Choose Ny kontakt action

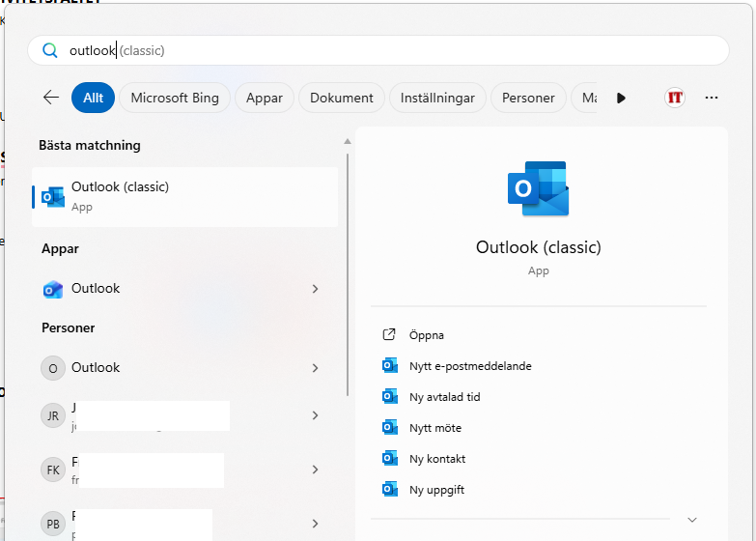[437, 459]
